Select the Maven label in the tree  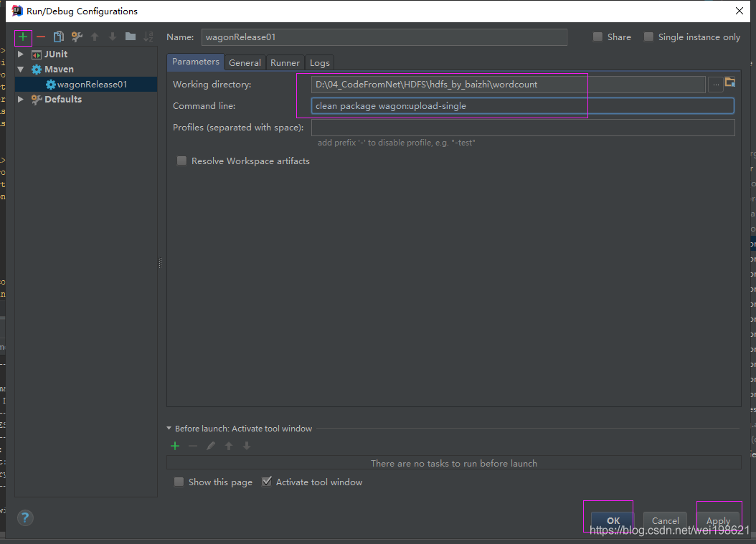(60, 70)
